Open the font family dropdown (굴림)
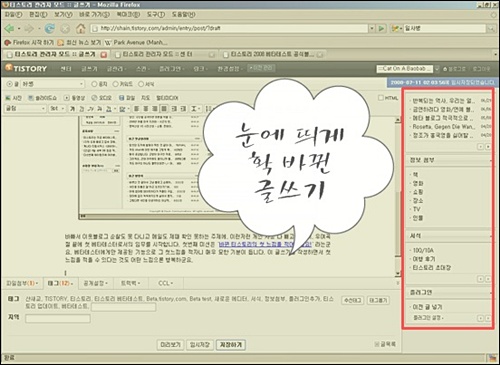500x365 pixels. [25, 109]
